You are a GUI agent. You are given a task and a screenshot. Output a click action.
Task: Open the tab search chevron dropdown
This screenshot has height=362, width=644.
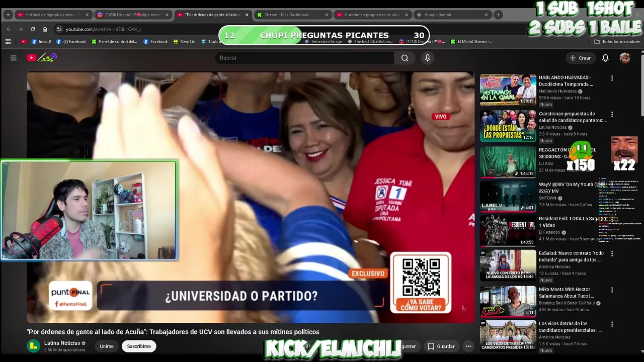click(x=8, y=15)
